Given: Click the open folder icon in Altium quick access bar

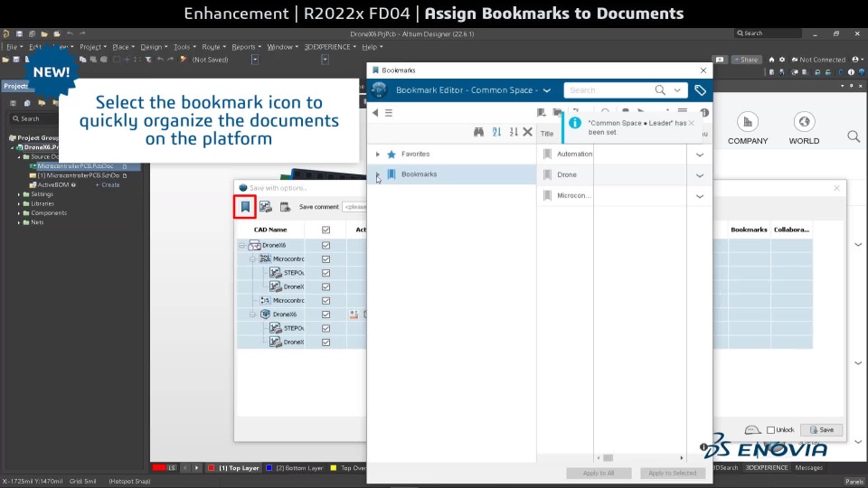Looking at the screenshot, I should (x=44, y=33).
